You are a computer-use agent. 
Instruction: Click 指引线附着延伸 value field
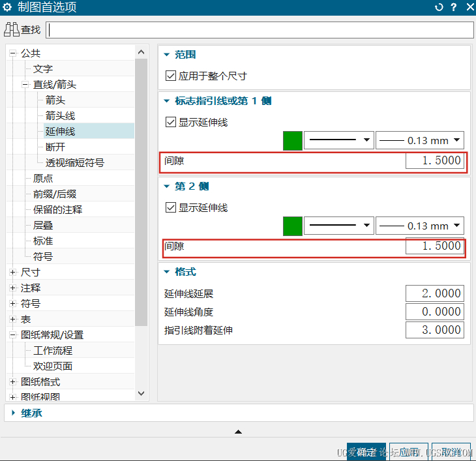tap(435, 330)
